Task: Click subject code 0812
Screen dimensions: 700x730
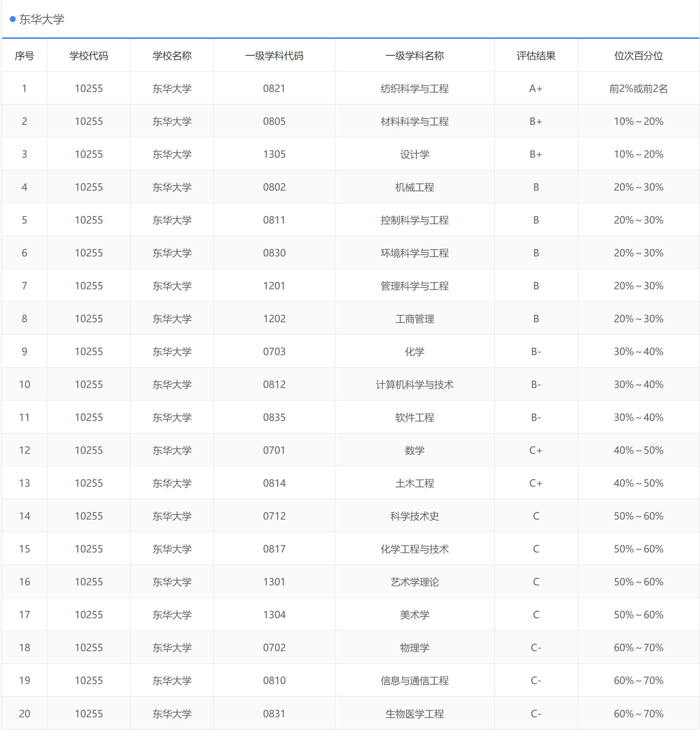Action: click(x=274, y=385)
